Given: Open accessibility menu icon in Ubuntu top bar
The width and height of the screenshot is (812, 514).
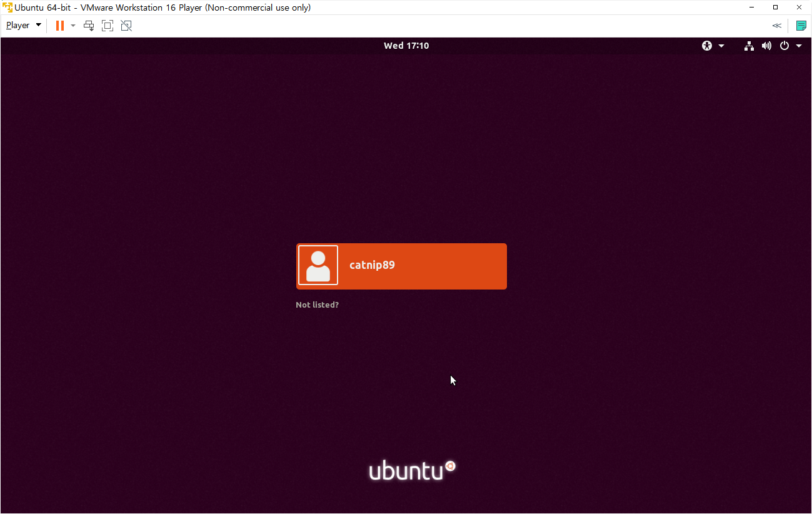Looking at the screenshot, I should (707, 46).
